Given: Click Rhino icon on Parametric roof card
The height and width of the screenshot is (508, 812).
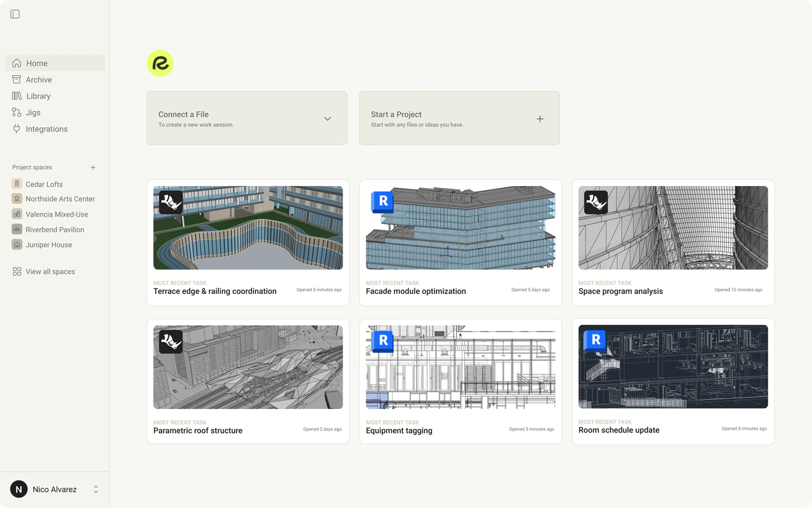Looking at the screenshot, I should click(171, 342).
